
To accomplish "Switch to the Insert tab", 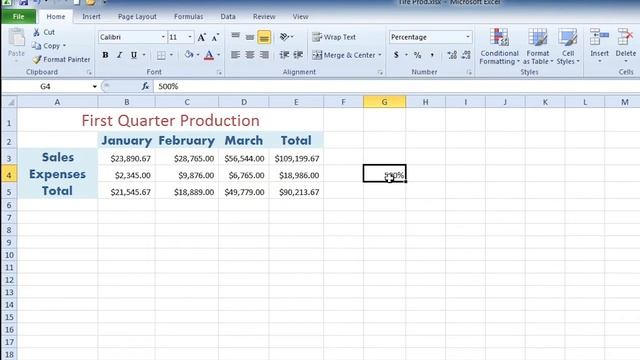I will [x=91, y=17].
